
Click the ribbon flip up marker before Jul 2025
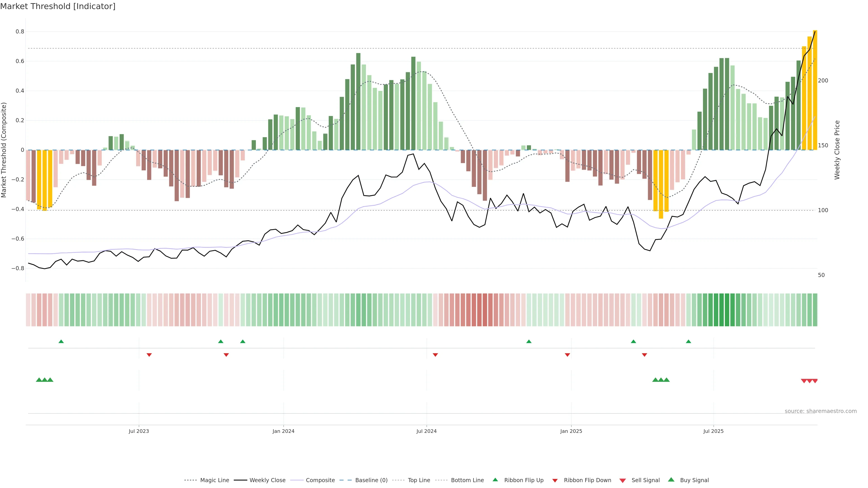tap(688, 342)
